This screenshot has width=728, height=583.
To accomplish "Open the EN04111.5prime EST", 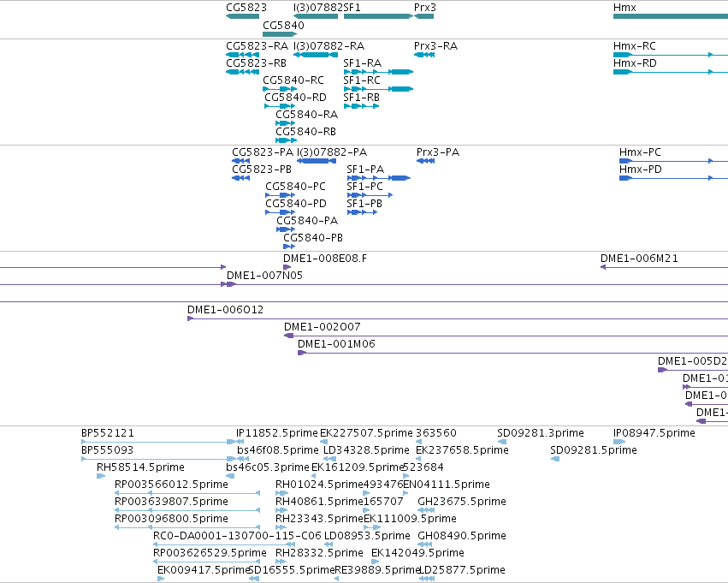I will coord(405,493).
